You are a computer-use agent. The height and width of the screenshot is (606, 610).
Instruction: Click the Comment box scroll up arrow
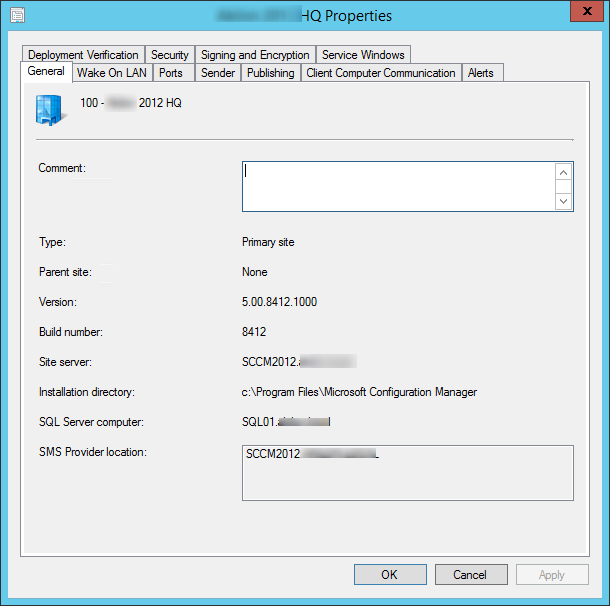pyautogui.click(x=563, y=172)
